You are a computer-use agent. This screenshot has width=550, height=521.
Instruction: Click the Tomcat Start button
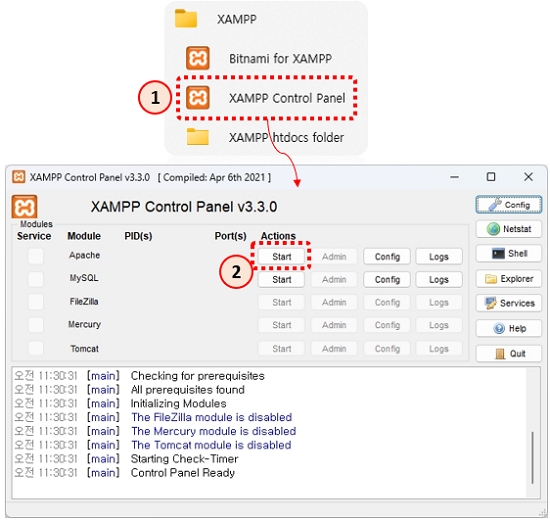click(x=281, y=349)
